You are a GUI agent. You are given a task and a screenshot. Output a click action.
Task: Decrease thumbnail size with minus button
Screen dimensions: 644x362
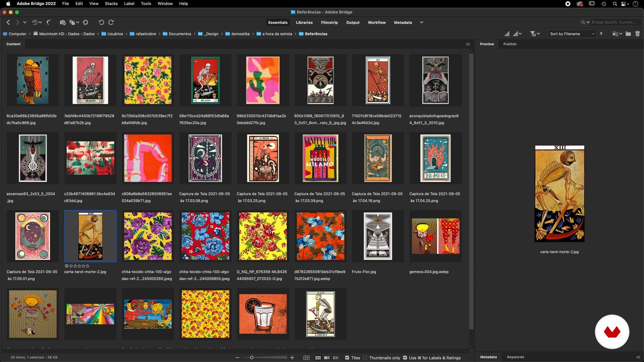pos(237,358)
